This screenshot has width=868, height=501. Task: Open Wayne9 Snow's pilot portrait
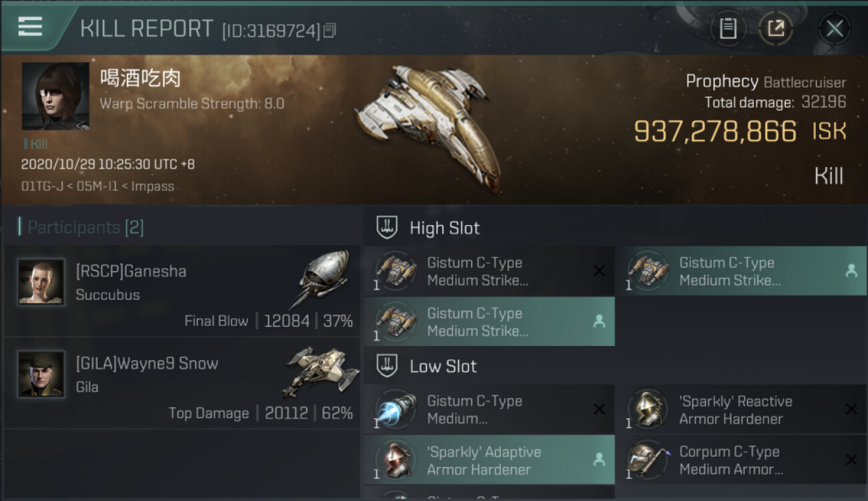pyautogui.click(x=41, y=374)
